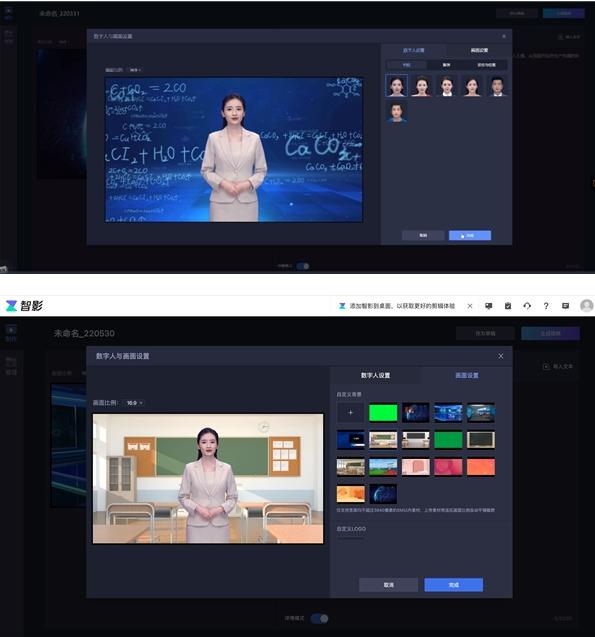This screenshot has height=637, width=595.
Task: Choose the blackboard background thumbnail
Action: point(481,440)
